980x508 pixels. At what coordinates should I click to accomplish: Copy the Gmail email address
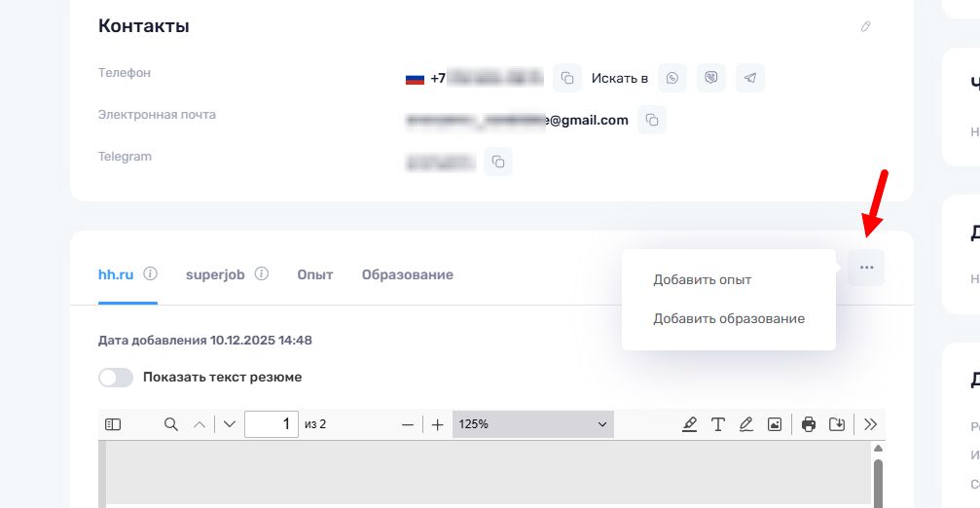pos(652,120)
